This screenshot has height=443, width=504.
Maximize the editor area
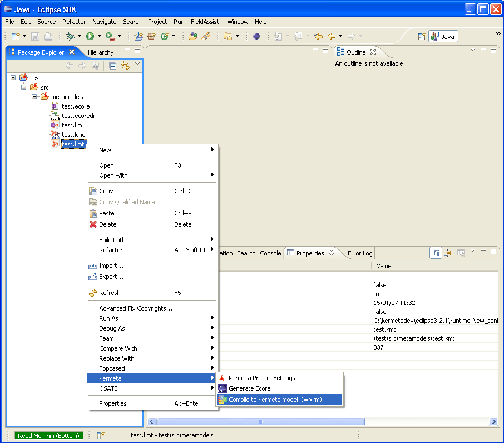coord(325,50)
